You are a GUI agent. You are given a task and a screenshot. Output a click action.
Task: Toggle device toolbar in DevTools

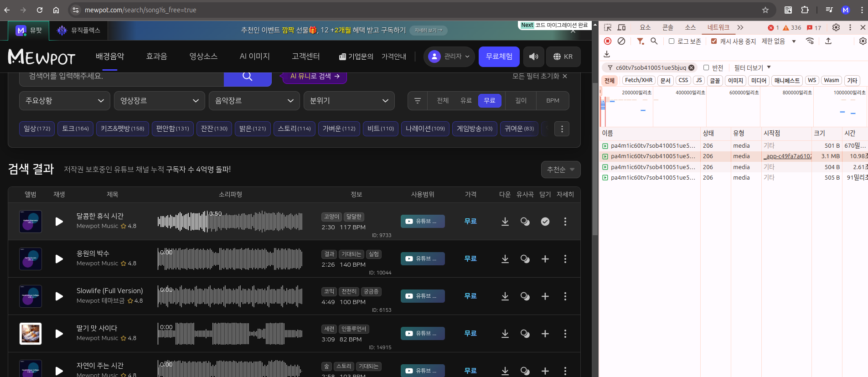pos(621,27)
